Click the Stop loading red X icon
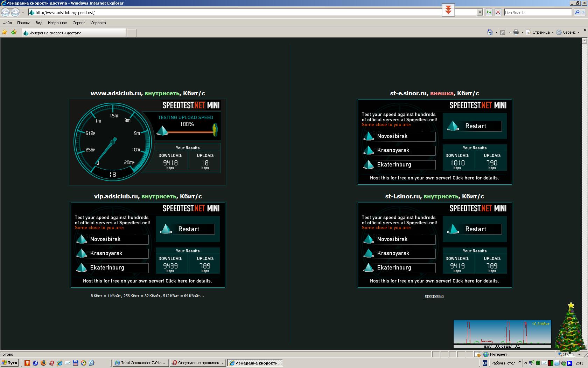The height and width of the screenshot is (368, 588). click(498, 12)
